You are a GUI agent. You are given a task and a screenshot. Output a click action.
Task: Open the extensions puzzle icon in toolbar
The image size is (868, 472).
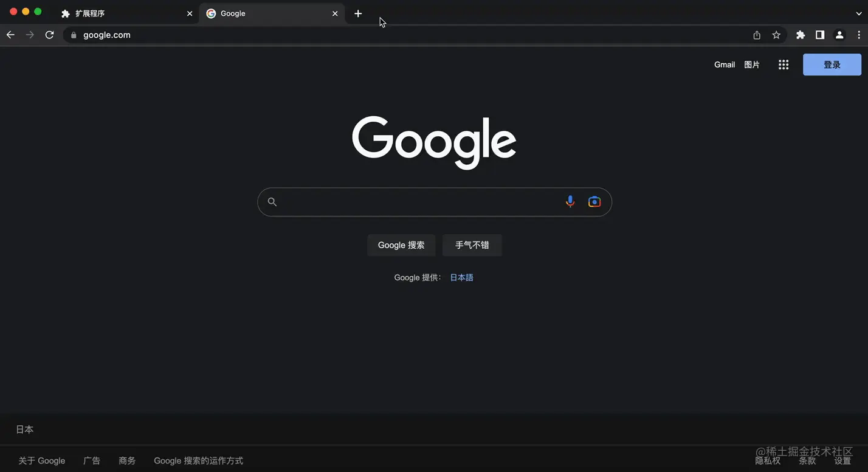tap(801, 35)
